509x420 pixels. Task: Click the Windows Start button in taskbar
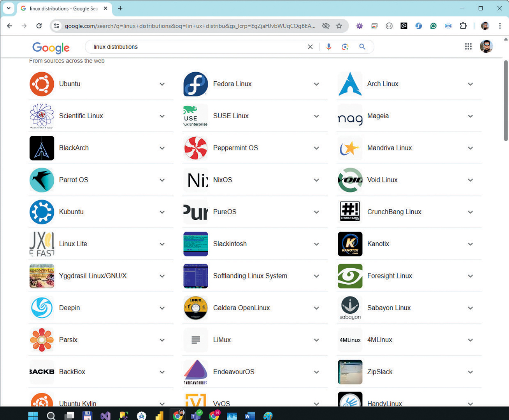(33, 415)
